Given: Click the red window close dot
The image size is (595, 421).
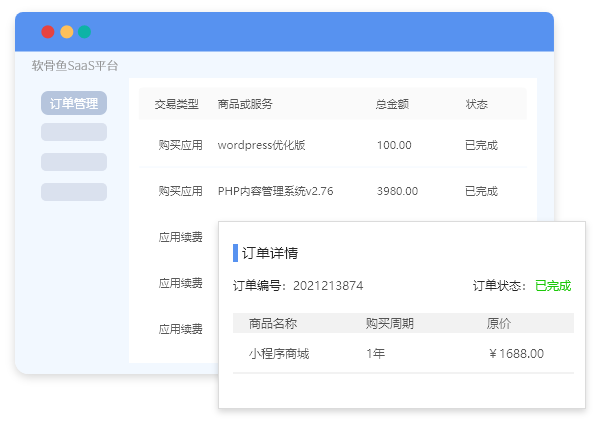Looking at the screenshot, I should pos(48,32).
